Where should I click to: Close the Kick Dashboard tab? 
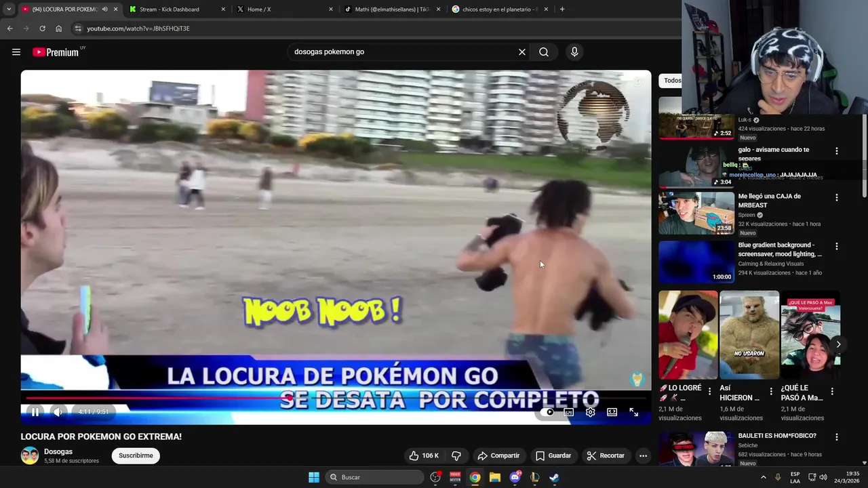coord(223,9)
